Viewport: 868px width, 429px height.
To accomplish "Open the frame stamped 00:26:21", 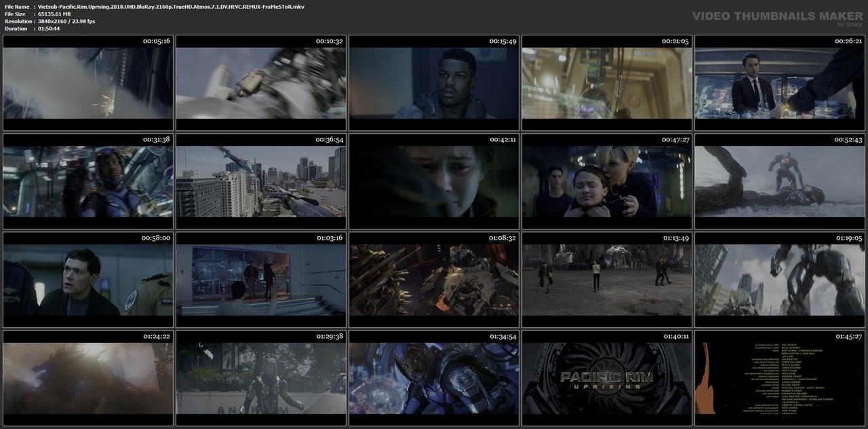I will coord(780,81).
